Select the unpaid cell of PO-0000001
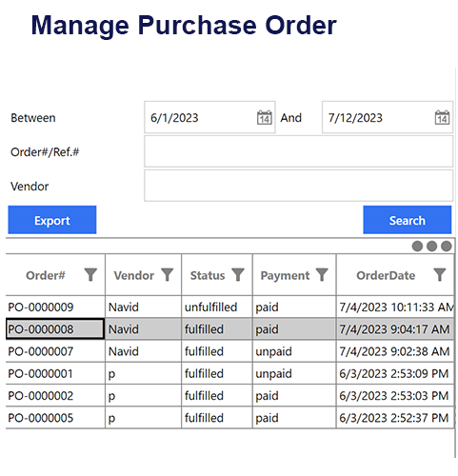Image resolution: width=458 pixels, height=476 pixels. point(294,373)
